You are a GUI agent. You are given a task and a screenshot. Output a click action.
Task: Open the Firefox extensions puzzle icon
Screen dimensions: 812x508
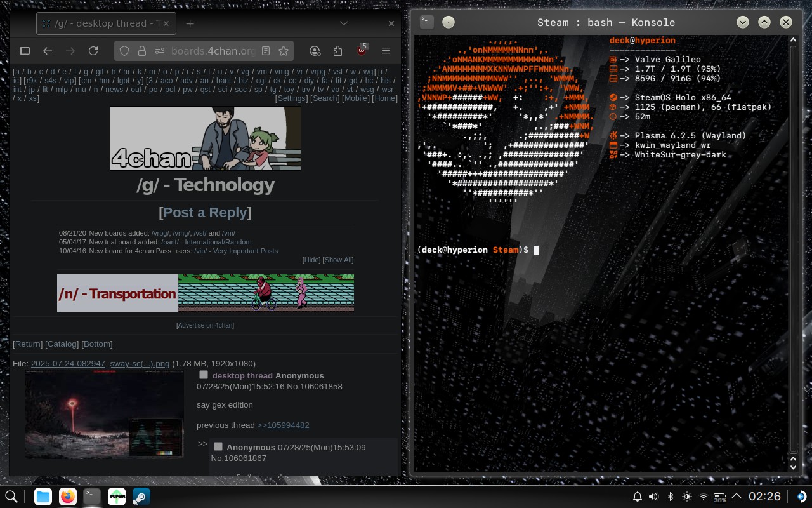pos(337,51)
